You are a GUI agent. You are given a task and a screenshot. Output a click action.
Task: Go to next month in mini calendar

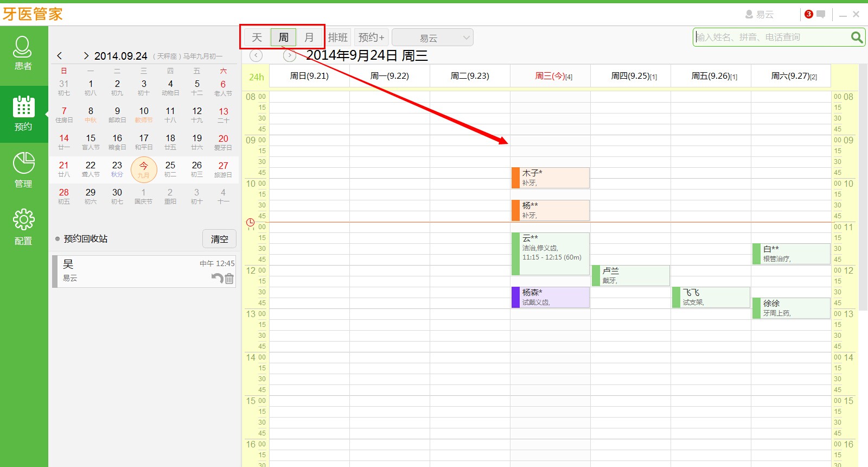86,56
